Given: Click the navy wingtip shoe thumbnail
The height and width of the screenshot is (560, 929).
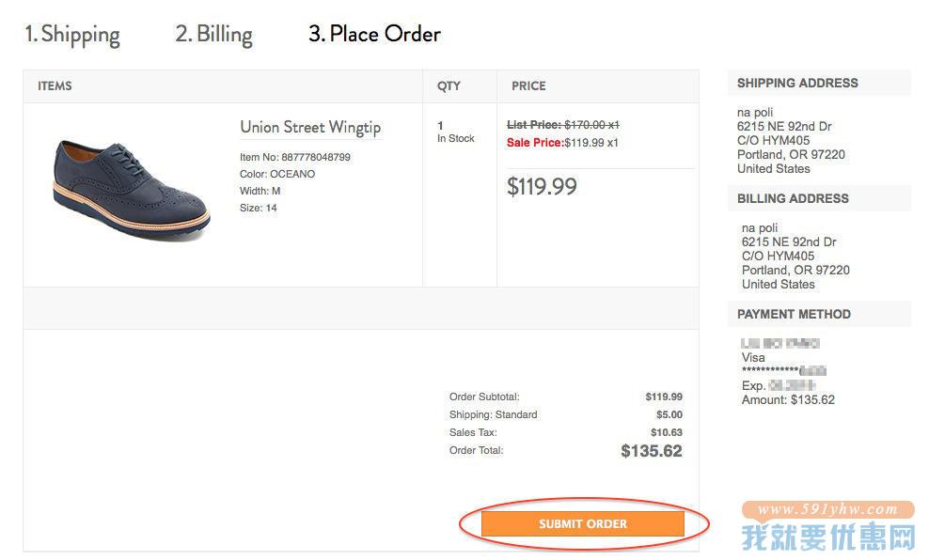Looking at the screenshot, I should tap(131, 189).
